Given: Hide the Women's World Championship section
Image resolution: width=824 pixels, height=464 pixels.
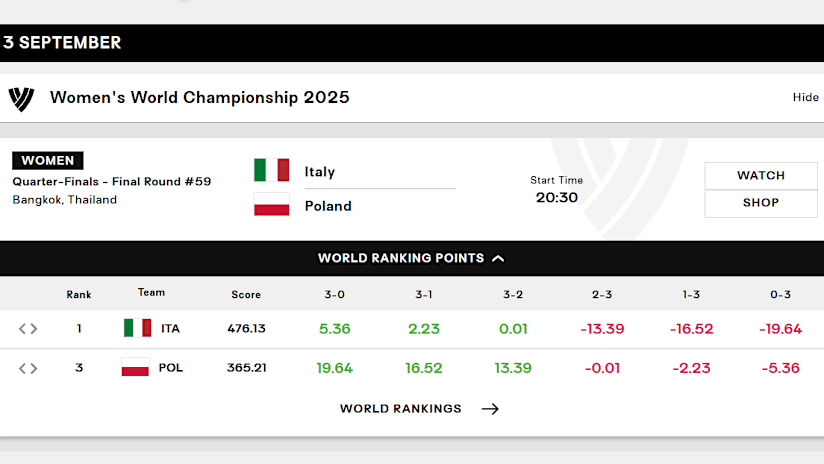Looking at the screenshot, I should tap(805, 97).
